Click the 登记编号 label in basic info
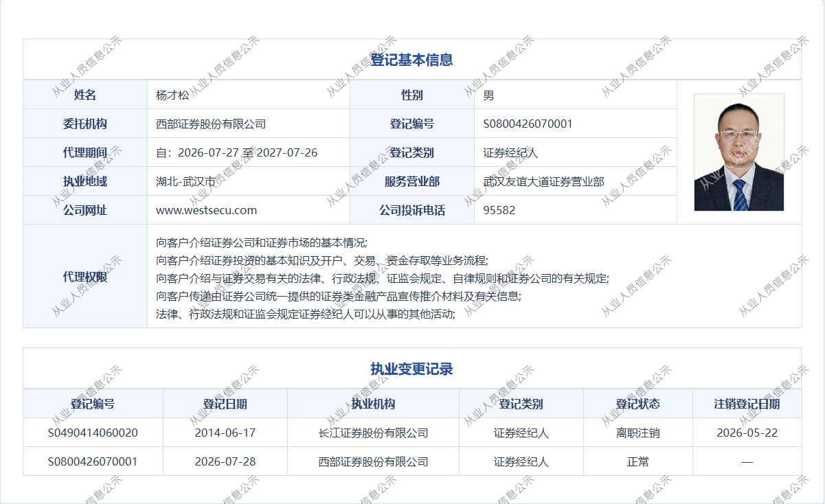 click(x=412, y=124)
